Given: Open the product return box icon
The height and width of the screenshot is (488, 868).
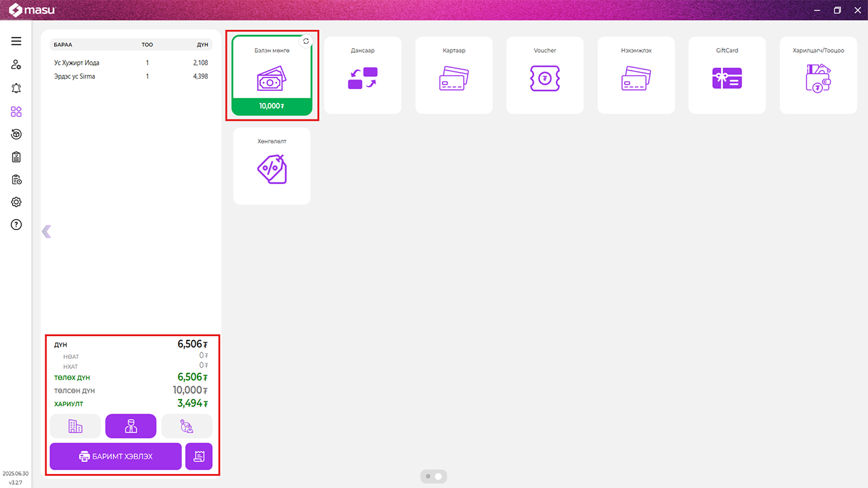Looking at the screenshot, I should coord(16,134).
